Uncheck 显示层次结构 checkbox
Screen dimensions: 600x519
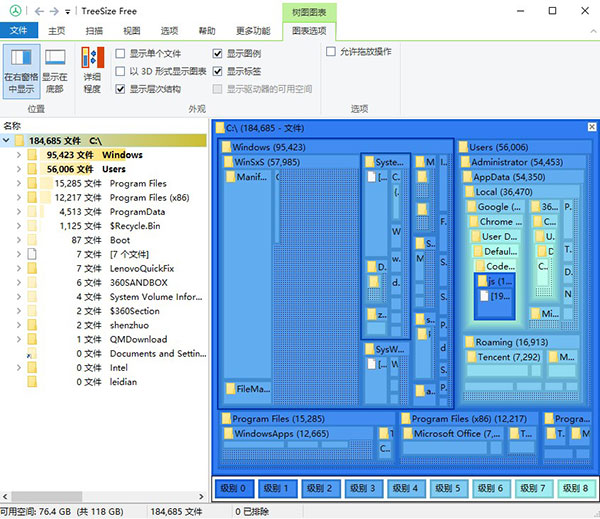tap(120, 89)
